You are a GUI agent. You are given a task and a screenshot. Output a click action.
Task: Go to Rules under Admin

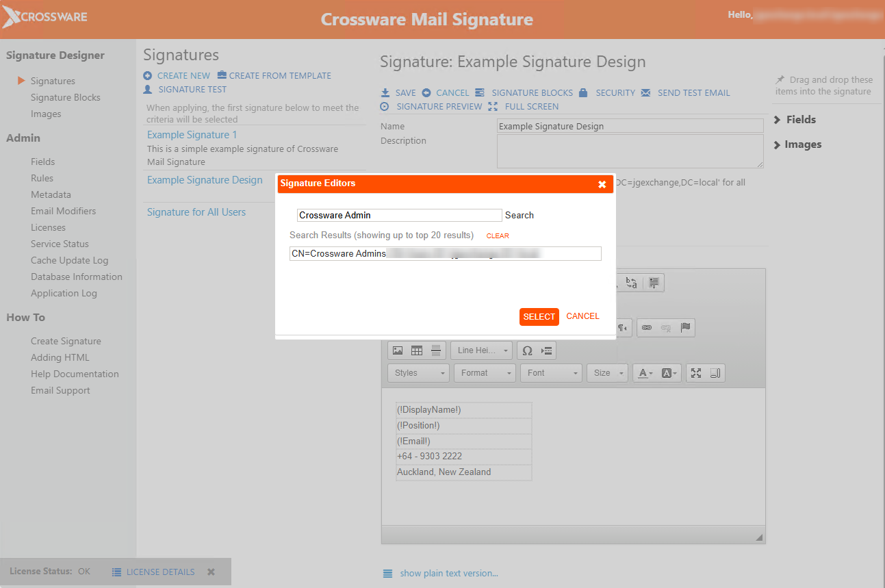pyautogui.click(x=42, y=178)
